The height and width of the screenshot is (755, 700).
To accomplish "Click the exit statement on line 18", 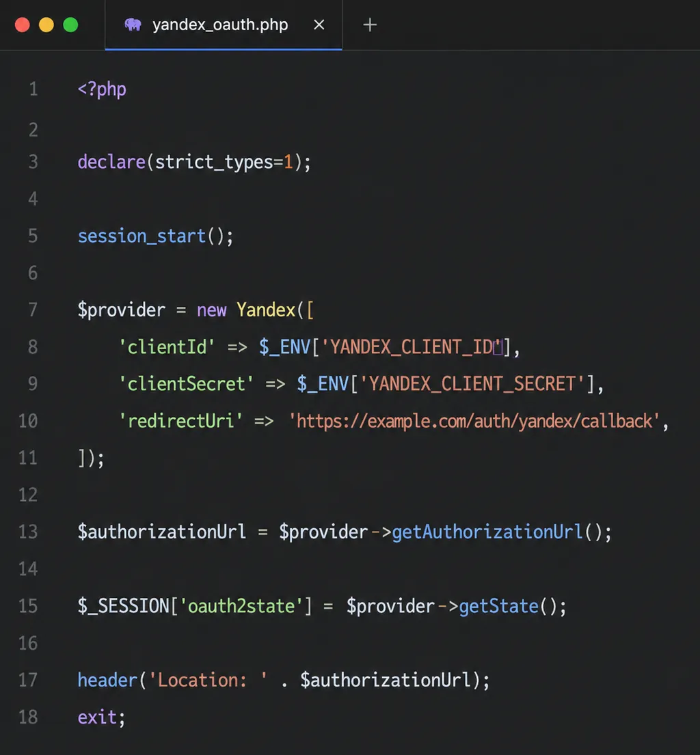I will (x=97, y=717).
